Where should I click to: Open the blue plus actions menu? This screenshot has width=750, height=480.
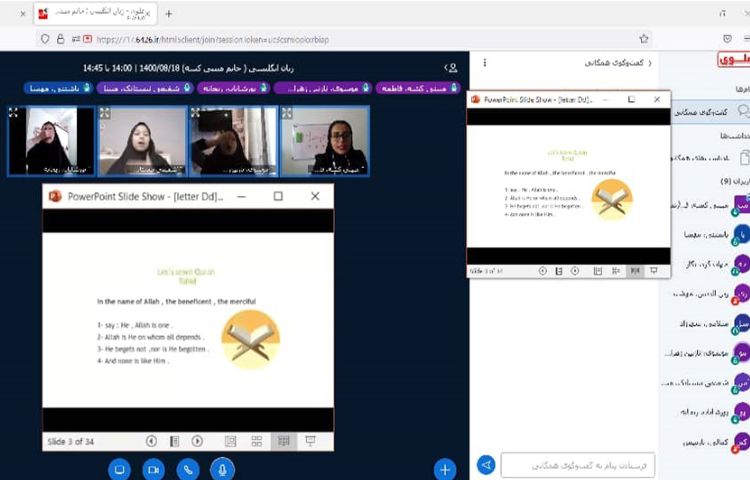445,469
